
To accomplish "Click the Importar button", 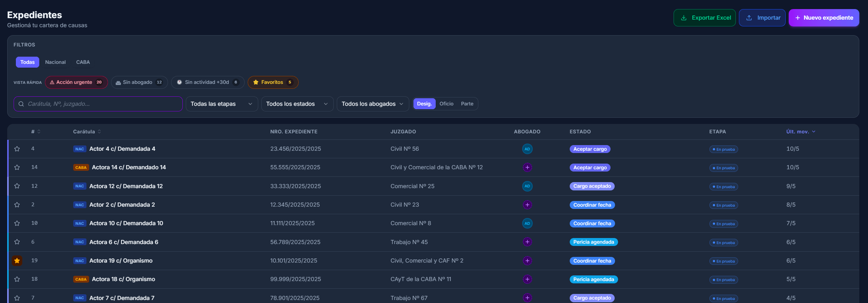I will point(762,18).
